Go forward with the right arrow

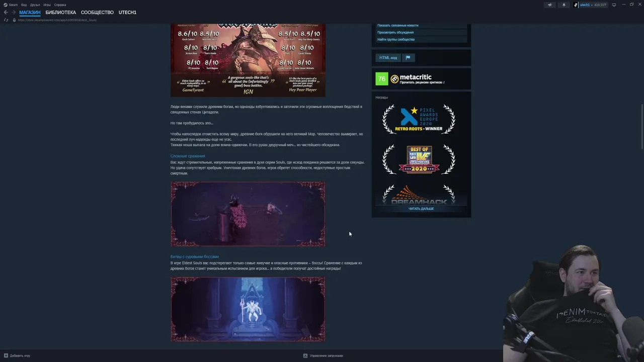(x=13, y=12)
